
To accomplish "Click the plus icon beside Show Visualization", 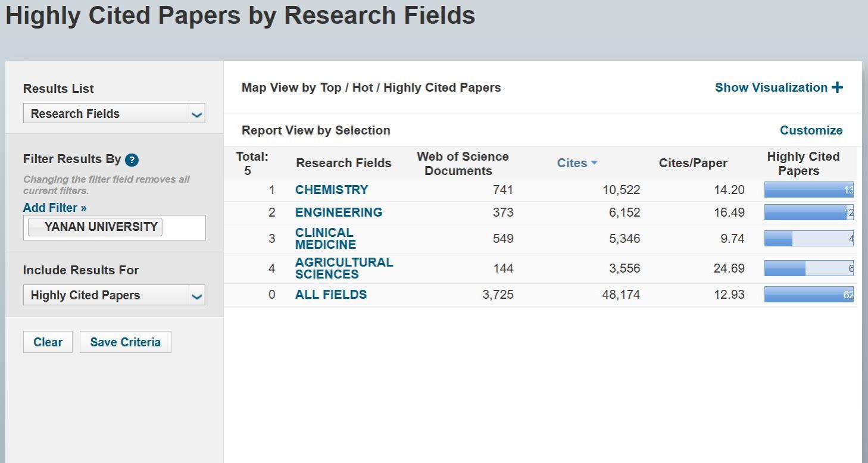I will coord(838,87).
